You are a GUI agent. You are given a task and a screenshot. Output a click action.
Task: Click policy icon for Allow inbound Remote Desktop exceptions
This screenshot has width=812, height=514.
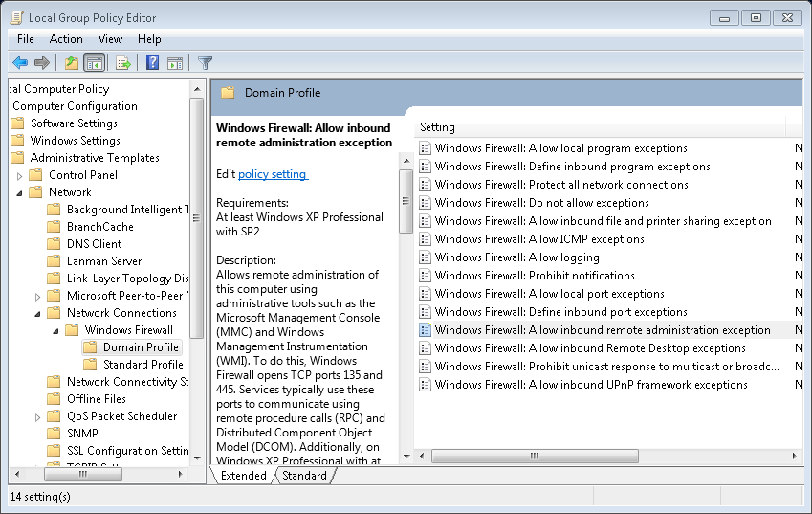tap(426, 348)
